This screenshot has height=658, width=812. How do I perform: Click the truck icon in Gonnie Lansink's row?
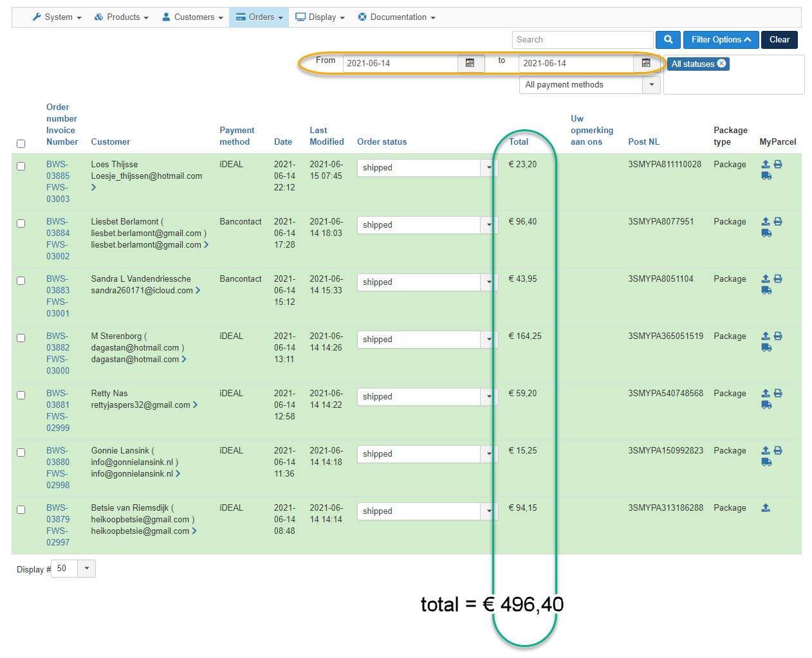click(x=766, y=462)
